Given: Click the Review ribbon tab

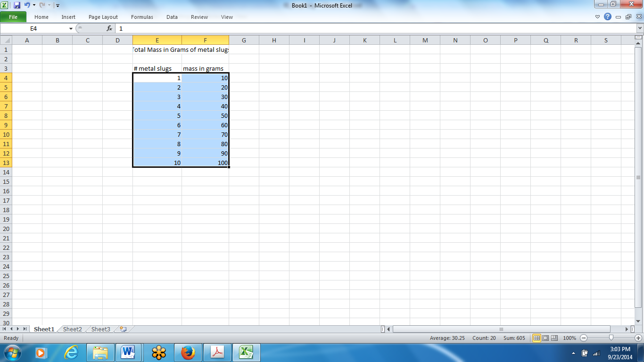Looking at the screenshot, I should click(199, 17).
